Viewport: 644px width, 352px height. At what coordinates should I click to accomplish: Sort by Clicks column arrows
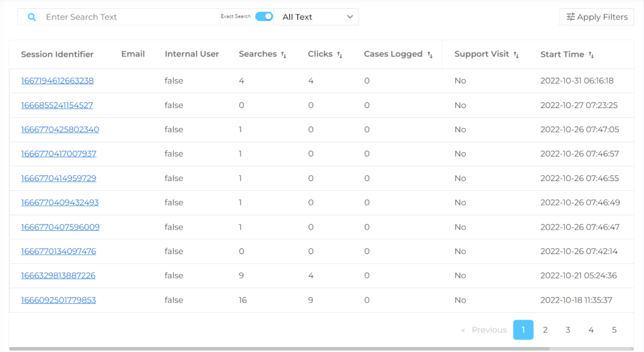(340, 55)
